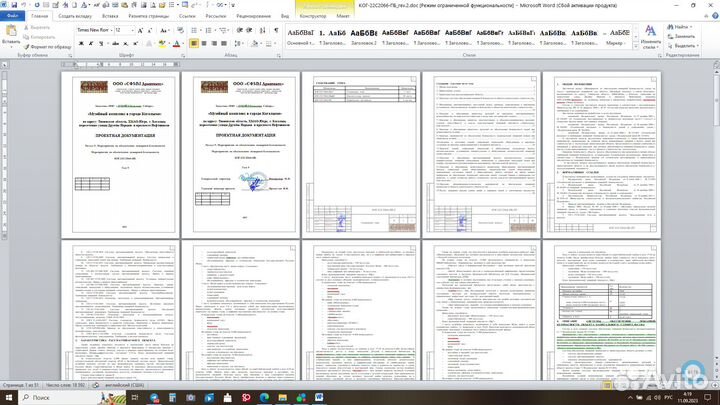Open Изменить стили menu

[x=650, y=37]
